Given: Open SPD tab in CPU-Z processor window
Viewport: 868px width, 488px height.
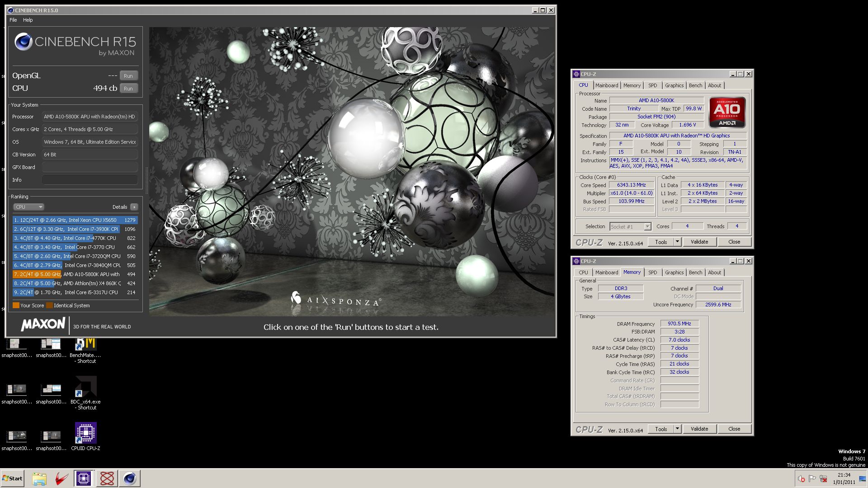Looking at the screenshot, I should (x=652, y=85).
